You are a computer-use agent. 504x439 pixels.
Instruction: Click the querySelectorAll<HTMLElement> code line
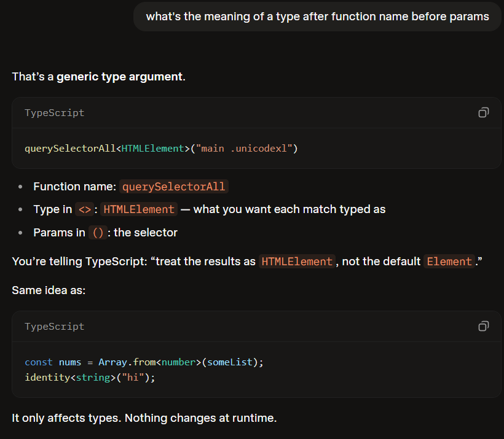[x=161, y=149]
